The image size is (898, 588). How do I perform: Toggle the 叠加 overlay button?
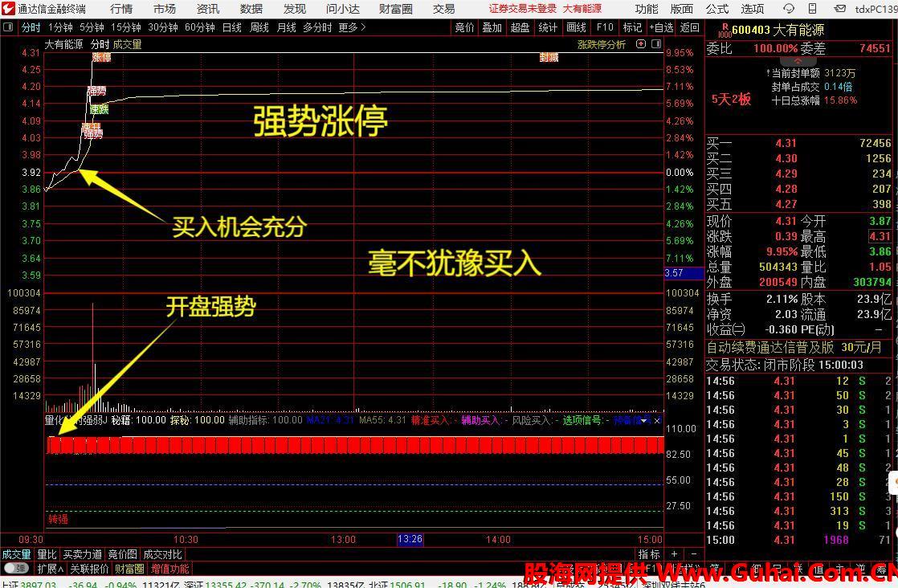tap(492, 27)
